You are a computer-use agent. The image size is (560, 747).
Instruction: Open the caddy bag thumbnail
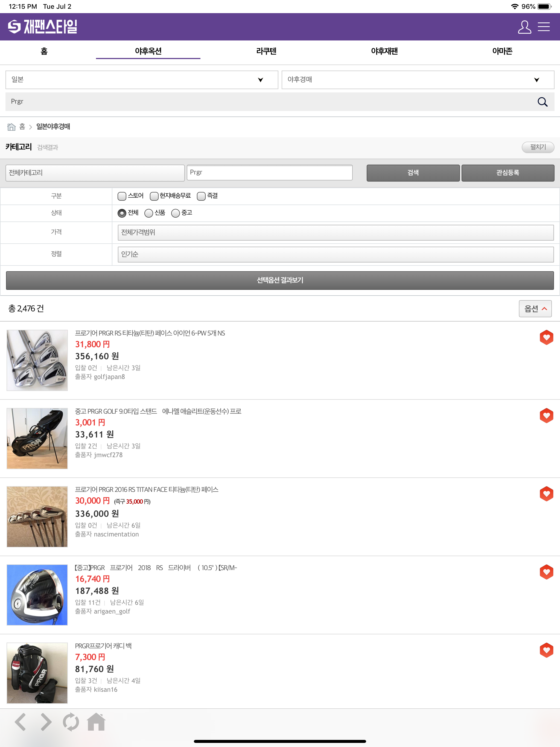(x=37, y=673)
